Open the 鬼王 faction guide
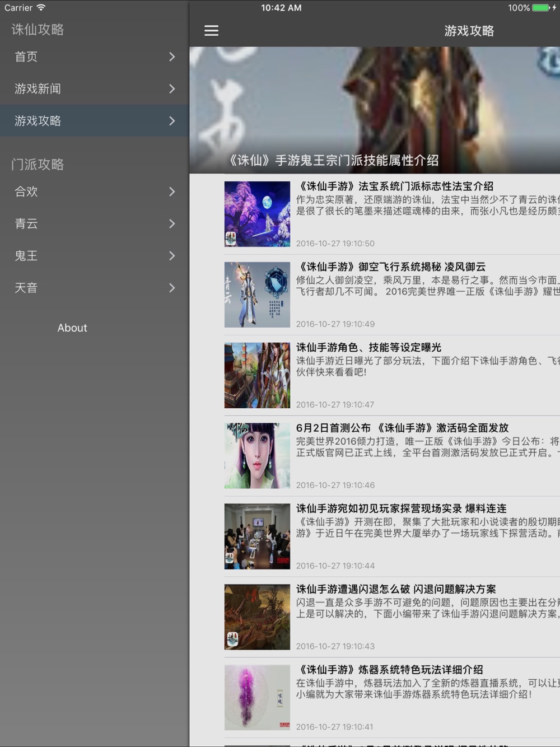Screen dimensions: 560x747 coord(95,255)
